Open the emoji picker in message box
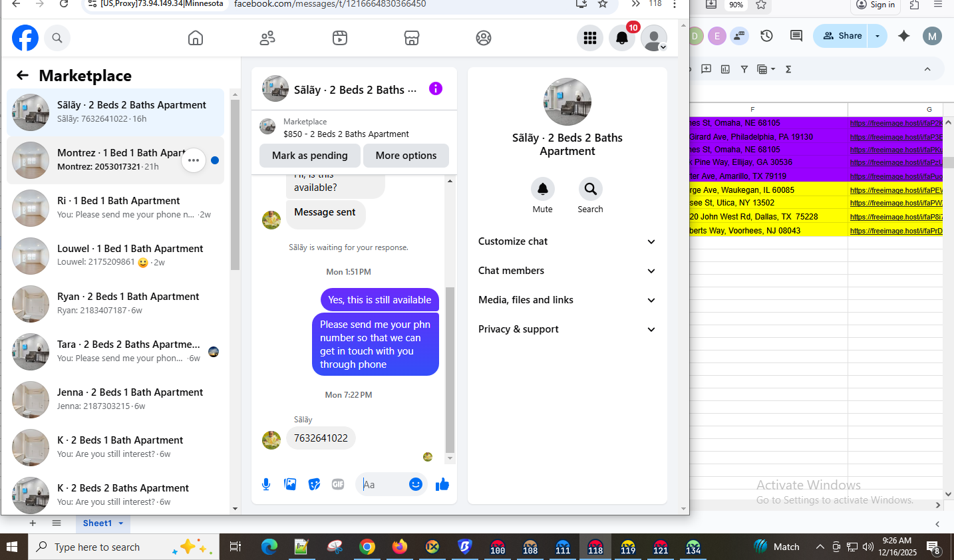The height and width of the screenshot is (560, 954). [x=416, y=484]
